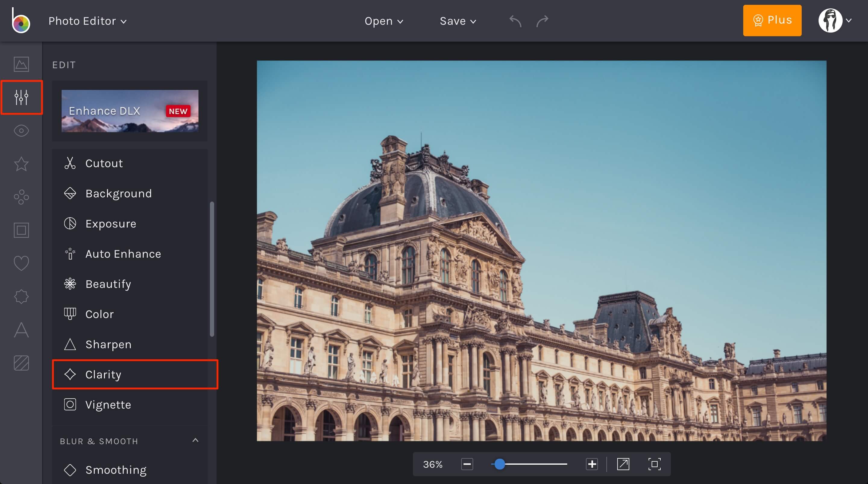This screenshot has height=484, width=868.
Task: Zoom in with the plus icon
Action: [591, 464]
